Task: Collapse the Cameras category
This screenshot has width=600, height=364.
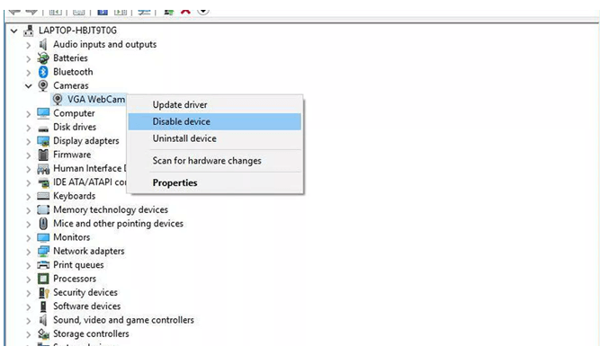Action: coord(28,86)
